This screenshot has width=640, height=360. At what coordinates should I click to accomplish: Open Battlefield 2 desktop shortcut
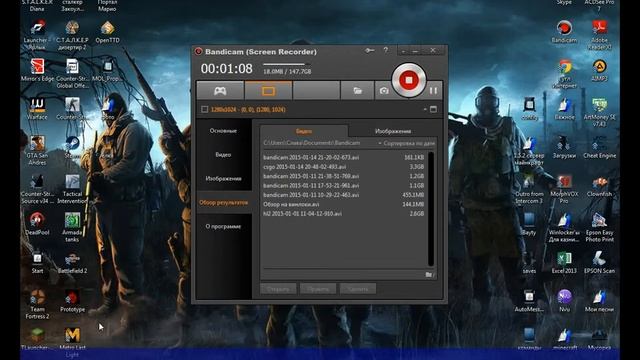click(x=72, y=262)
